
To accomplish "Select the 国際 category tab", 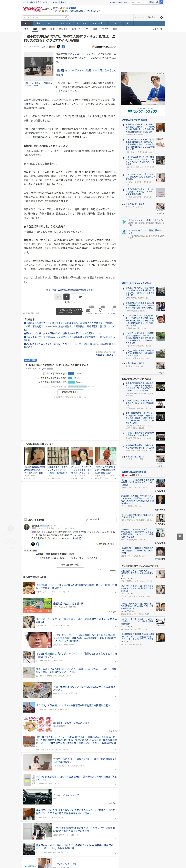I will 44,29.
